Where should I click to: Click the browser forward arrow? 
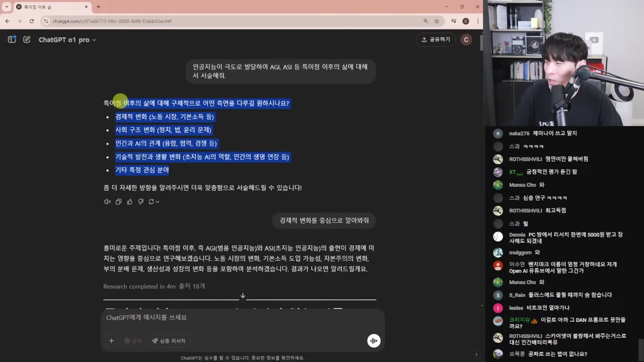coord(19,21)
